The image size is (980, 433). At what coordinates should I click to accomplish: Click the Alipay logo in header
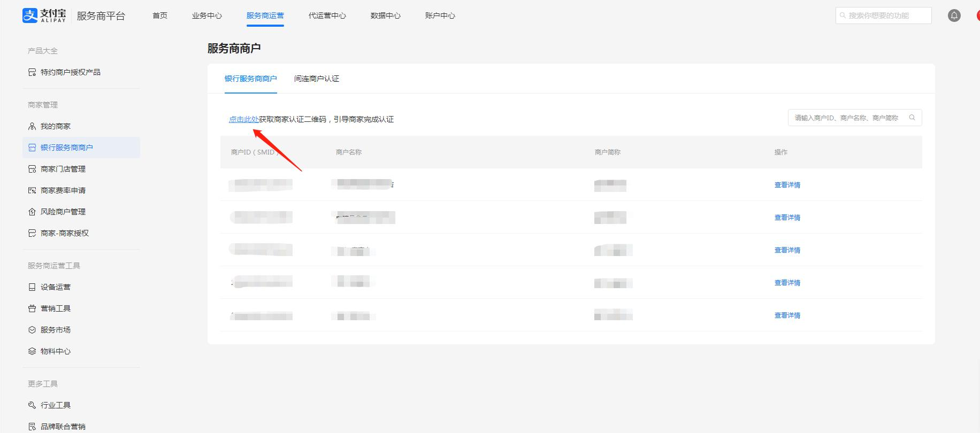pyautogui.click(x=44, y=16)
